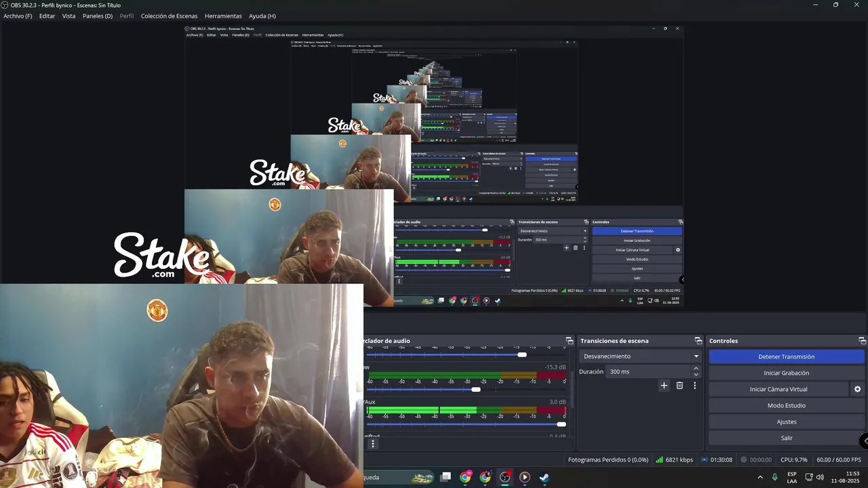Open Steam from the taskbar
This screenshot has width=868, height=488.
[544, 477]
